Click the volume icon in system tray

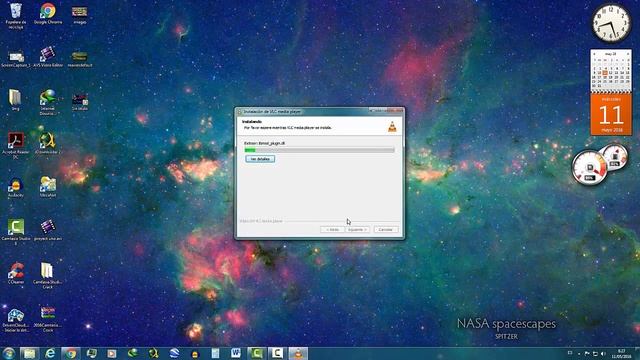[603, 353]
